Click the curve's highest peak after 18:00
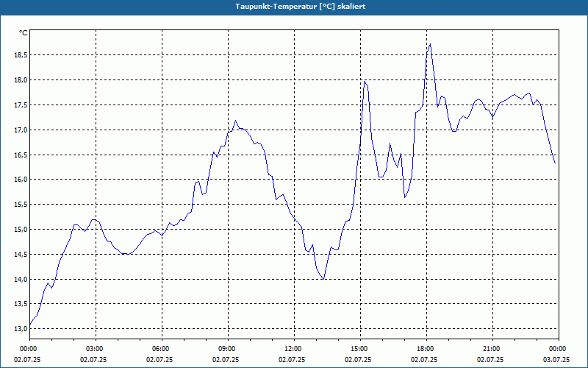The image size is (588, 368). click(430, 44)
